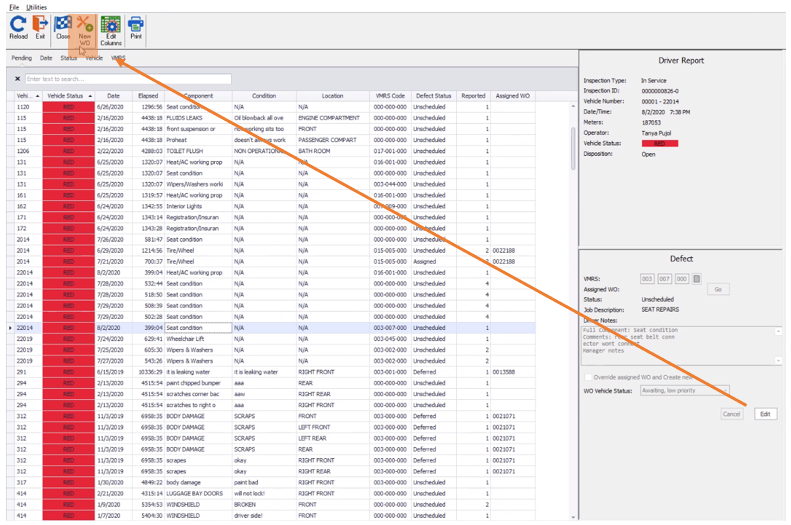
Task: Sort by the Vehicle Status column header
Action: [66, 96]
